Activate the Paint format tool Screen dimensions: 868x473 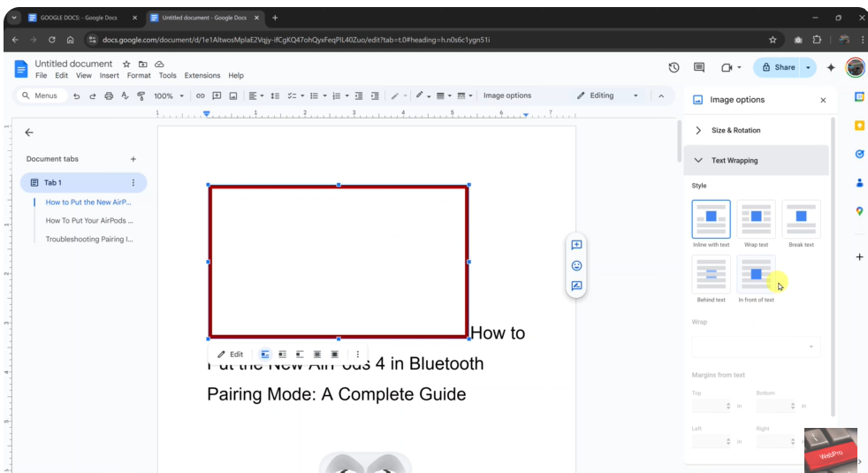tap(141, 95)
